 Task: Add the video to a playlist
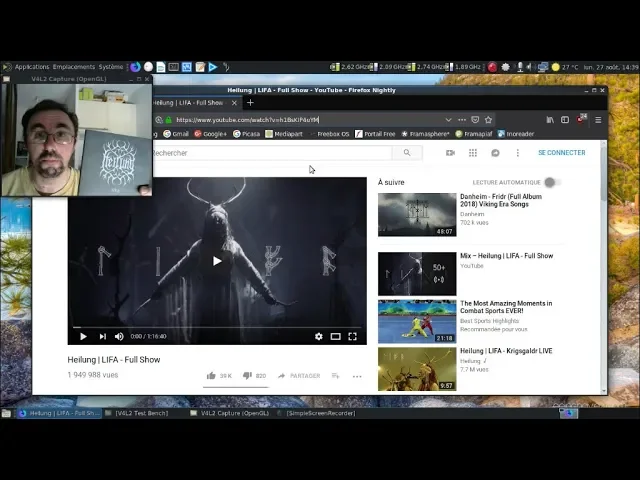click(x=336, y=376)
